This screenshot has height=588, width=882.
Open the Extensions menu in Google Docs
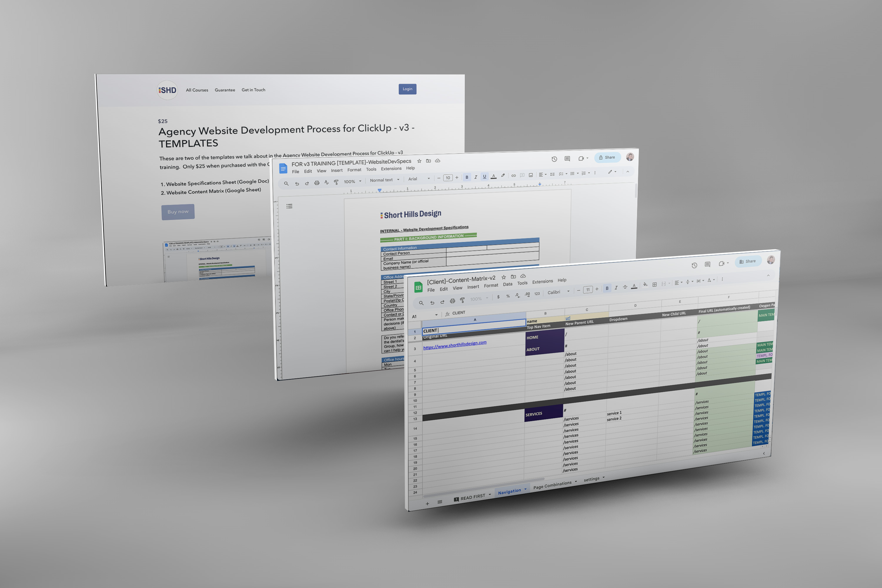(x=391, y=169)
